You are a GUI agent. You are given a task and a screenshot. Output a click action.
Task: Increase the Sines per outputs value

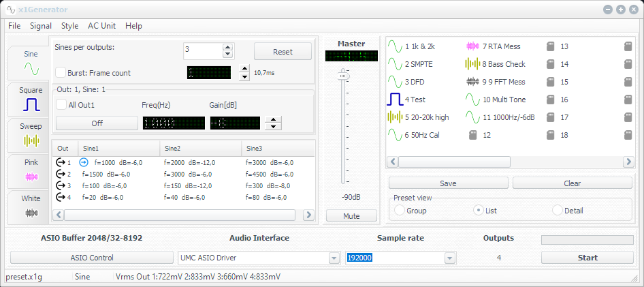click(227, 46)
